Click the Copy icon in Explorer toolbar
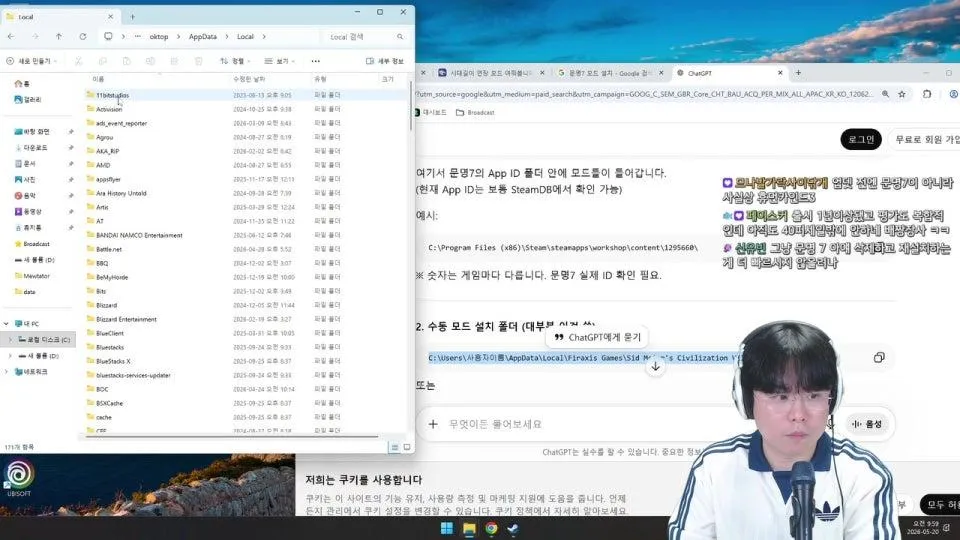 (x=102, y=61)
